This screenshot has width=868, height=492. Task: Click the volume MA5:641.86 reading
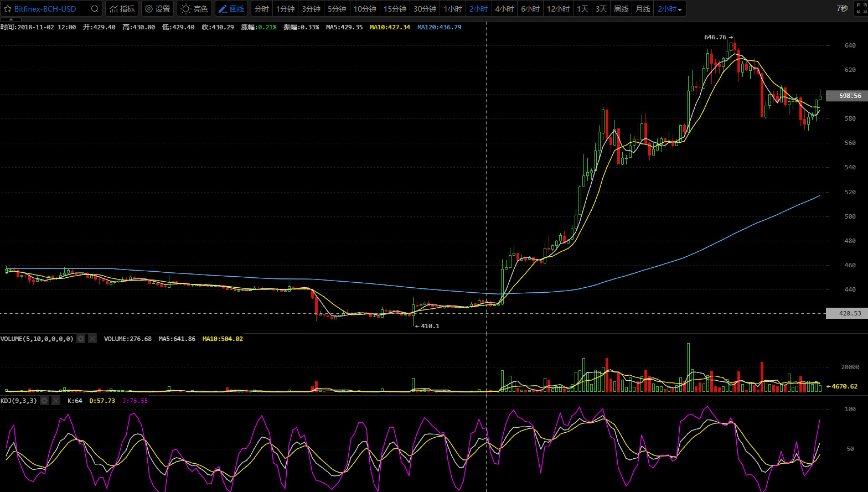coord(177,339)
